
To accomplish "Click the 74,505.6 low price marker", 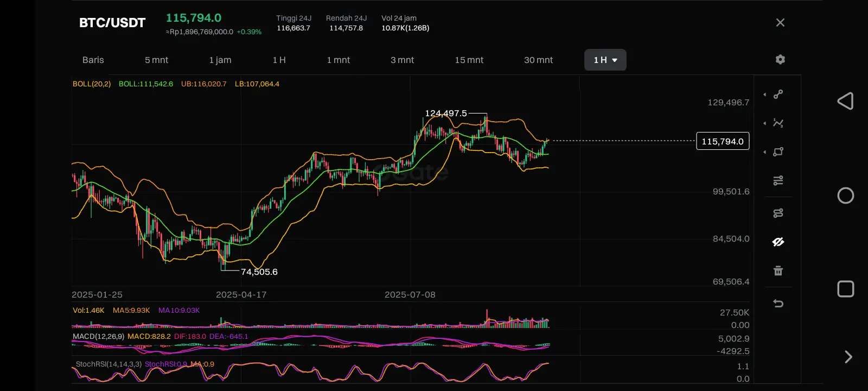I will [x=259, y=272].
